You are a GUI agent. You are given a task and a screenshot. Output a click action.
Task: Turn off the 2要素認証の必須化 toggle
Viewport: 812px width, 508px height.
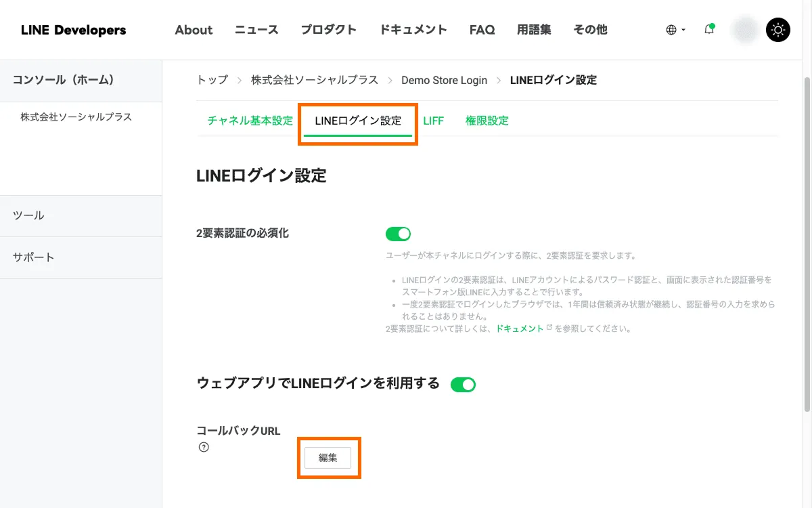(x=398, y=234)
